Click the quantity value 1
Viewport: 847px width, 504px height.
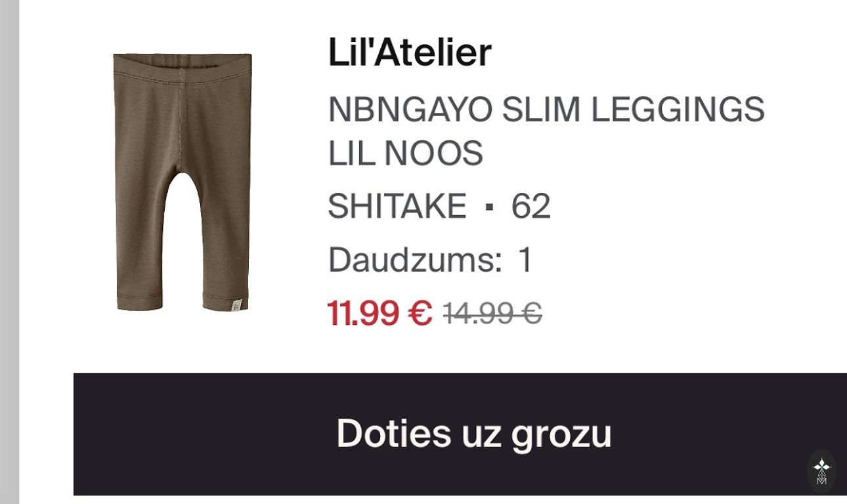point(525,260)
